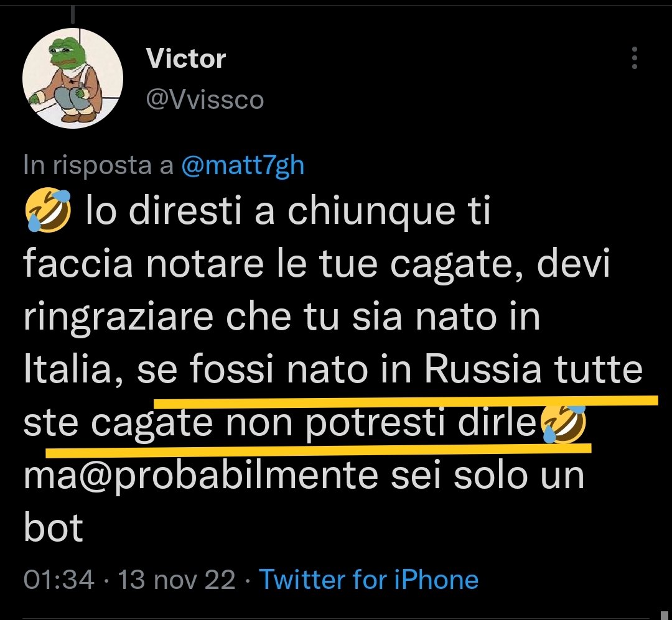Click the Pepe frog profile avatar
The height and width of the screenshot is (620, 672).
pos(73,78)
